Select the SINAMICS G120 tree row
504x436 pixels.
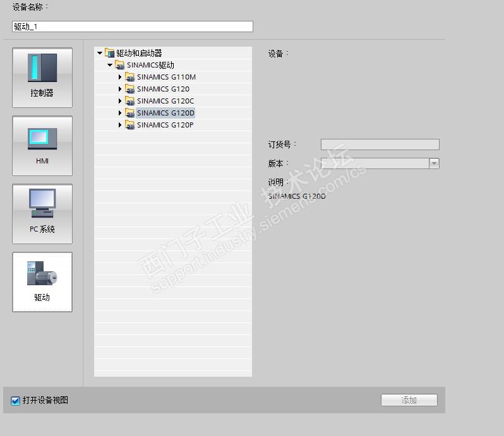click(x=173, y=89)
